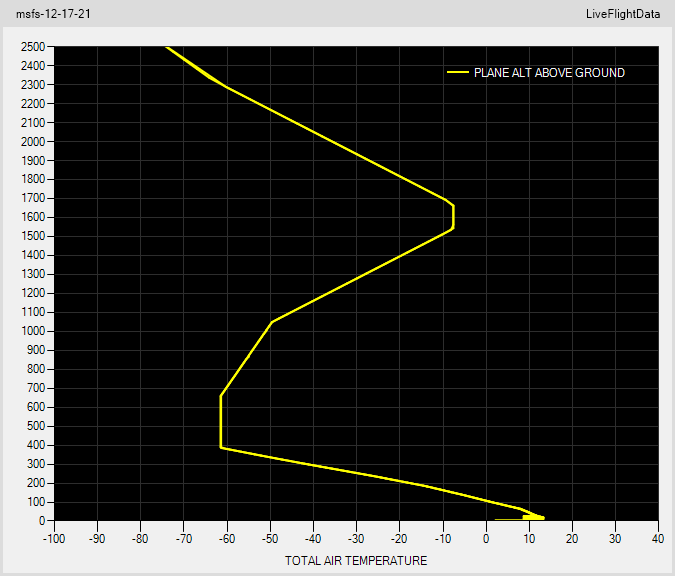675x576 pixels.
Task: Click the 2500 y-axis label
Action: click(x=33, y=46)
